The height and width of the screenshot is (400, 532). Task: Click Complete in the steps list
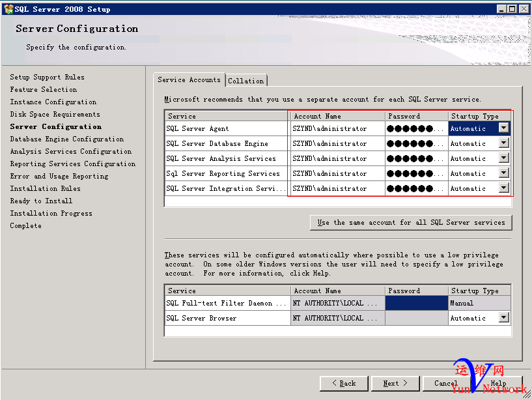26,226
